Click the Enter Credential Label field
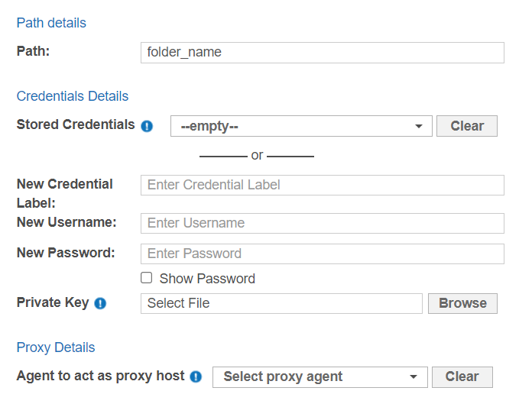Screen dimensions: 519x420 (322, 185)
